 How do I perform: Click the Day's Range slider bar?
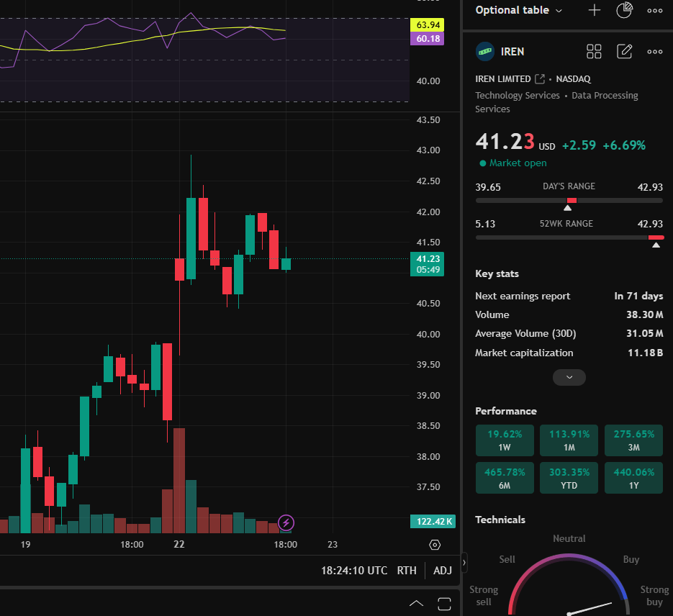[x=569, y=200]
